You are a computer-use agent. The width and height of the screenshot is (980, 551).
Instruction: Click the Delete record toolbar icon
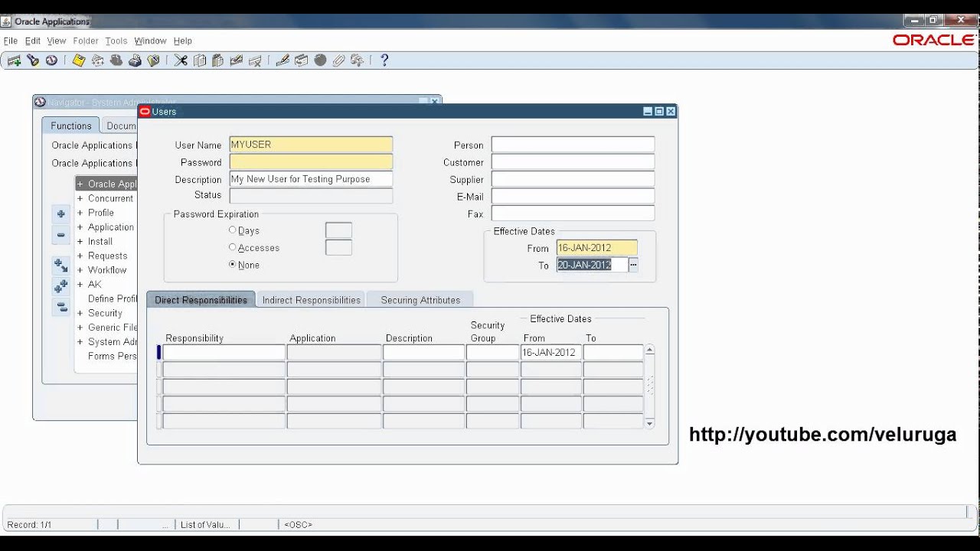pos(255,60)
